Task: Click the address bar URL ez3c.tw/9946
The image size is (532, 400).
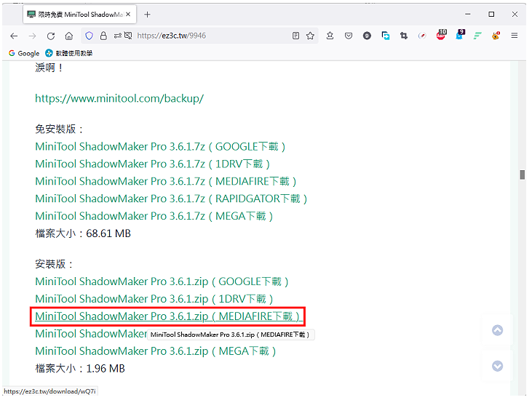Action: point(171,36)
